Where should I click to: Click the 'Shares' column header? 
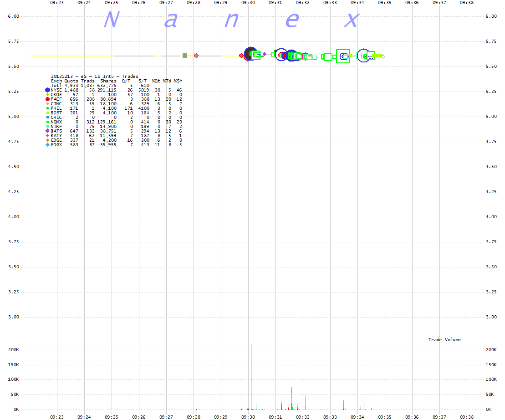(108, 81)
